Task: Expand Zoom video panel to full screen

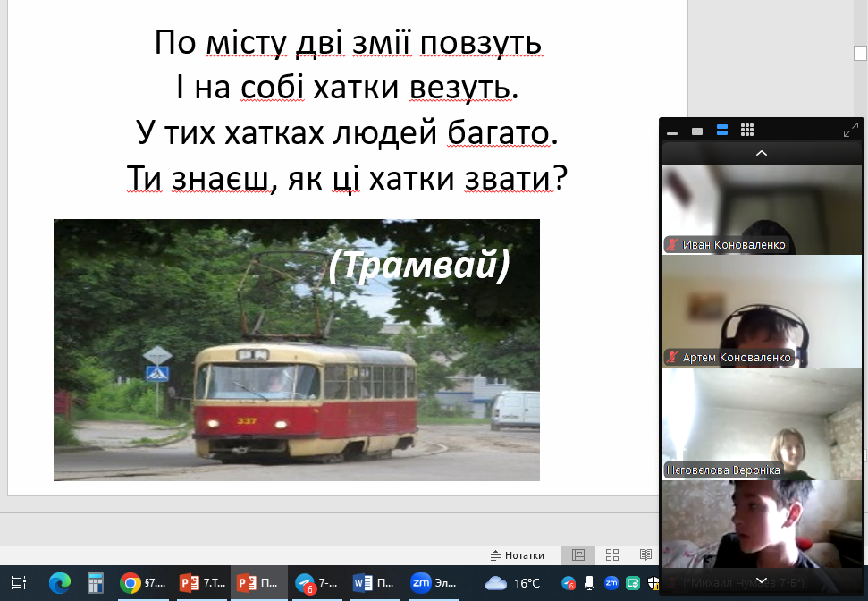Action: tap(850, 131)
